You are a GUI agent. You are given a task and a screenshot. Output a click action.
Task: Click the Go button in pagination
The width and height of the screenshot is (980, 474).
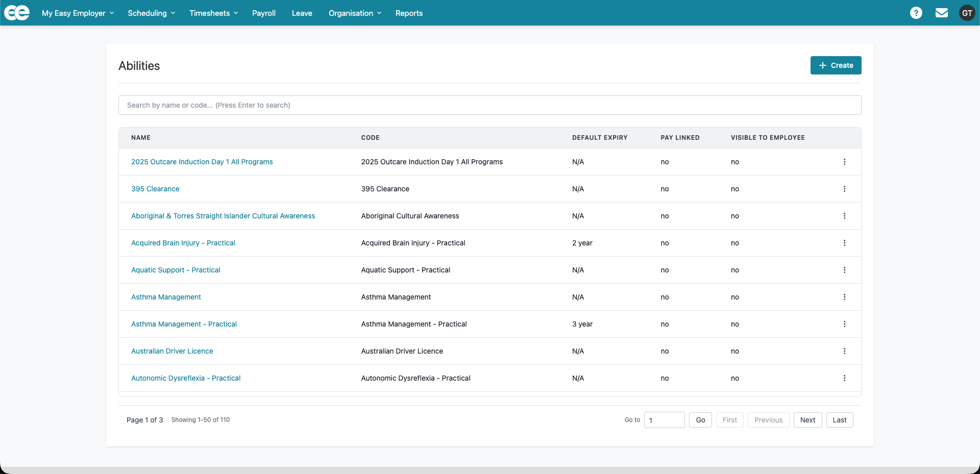click(x=700, y=420)
